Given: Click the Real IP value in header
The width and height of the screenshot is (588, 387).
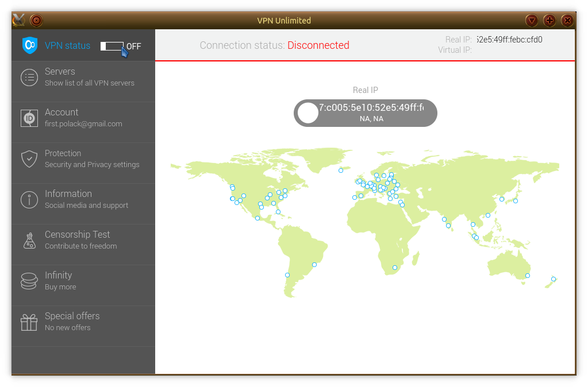Looking at the screenshot, I should (x=509, y=40).
